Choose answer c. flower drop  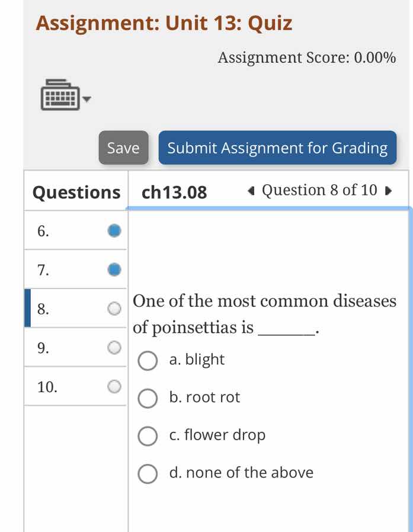tap(148, 436)
